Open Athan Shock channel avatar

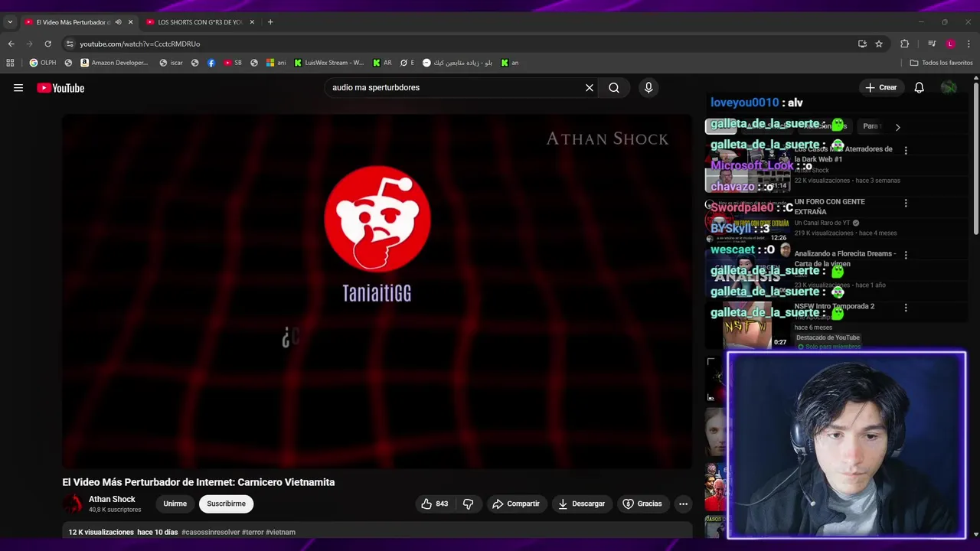click(x=73, y=504)
